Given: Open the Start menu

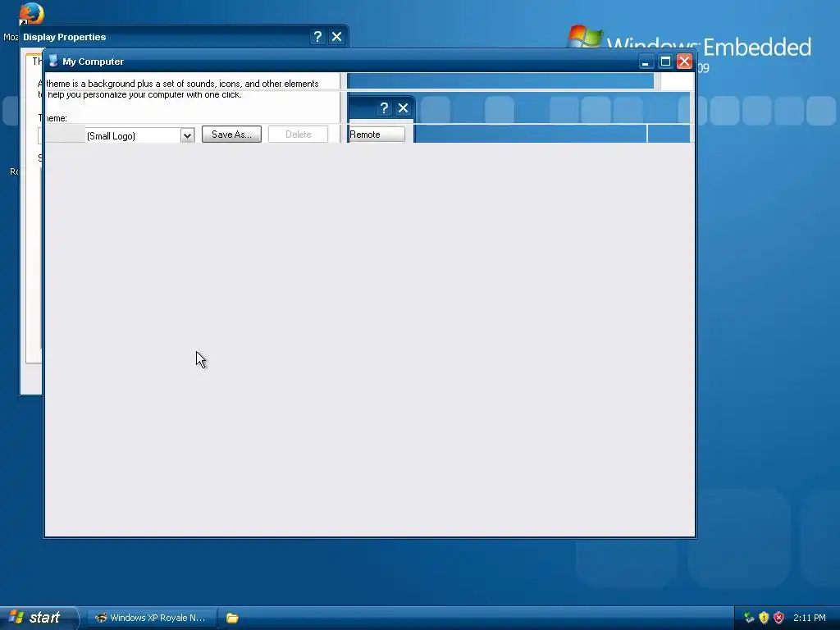Looking at the screenshot, I should 38,618.
